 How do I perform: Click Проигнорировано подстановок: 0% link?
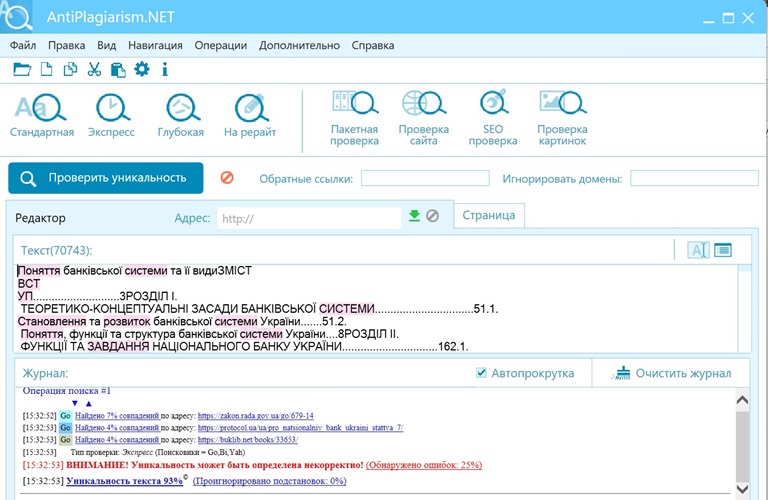pyautogui.click(x=270, y=481)
